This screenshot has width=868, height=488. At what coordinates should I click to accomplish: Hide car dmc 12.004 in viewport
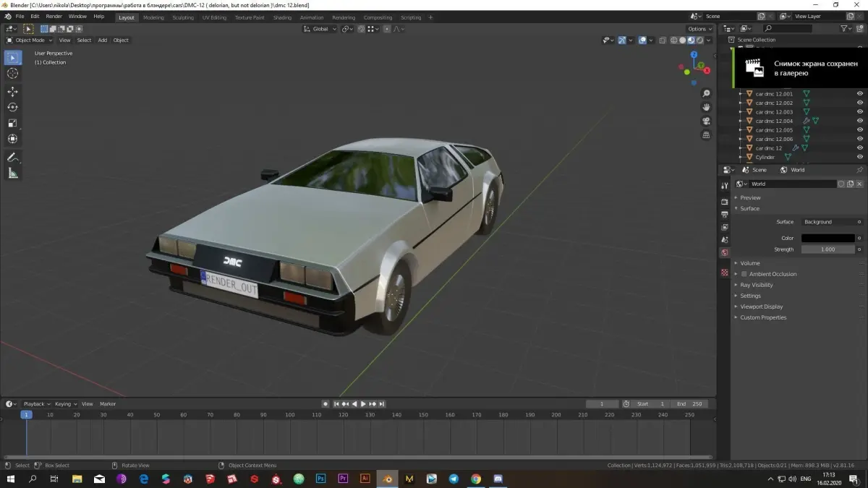[x=860, y=121]
